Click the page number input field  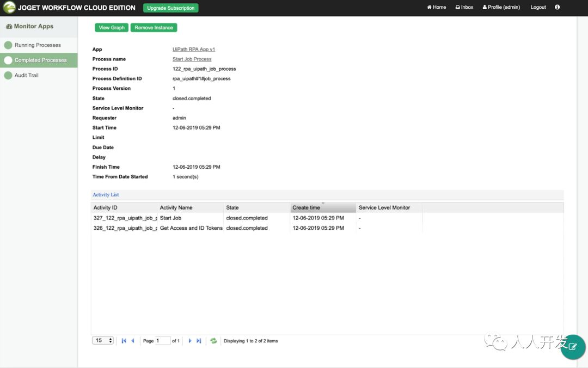coord(163,341)
